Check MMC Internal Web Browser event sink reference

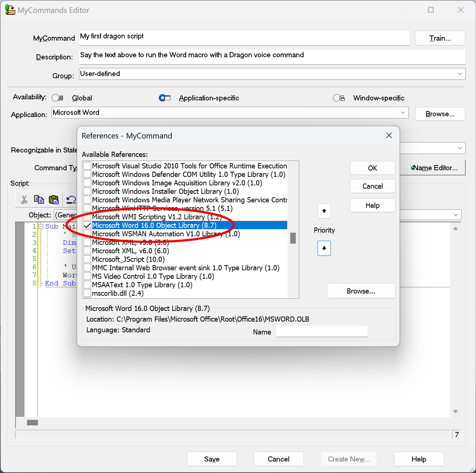click(x=88, y=268)
